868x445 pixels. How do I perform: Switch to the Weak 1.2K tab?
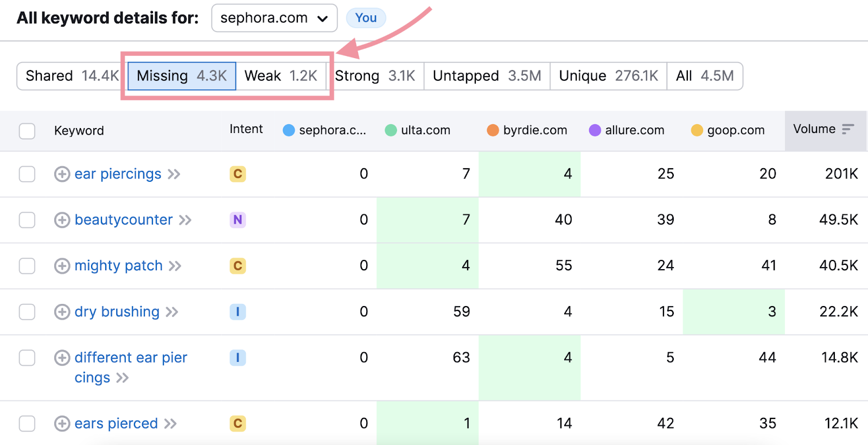click(280, 76)
